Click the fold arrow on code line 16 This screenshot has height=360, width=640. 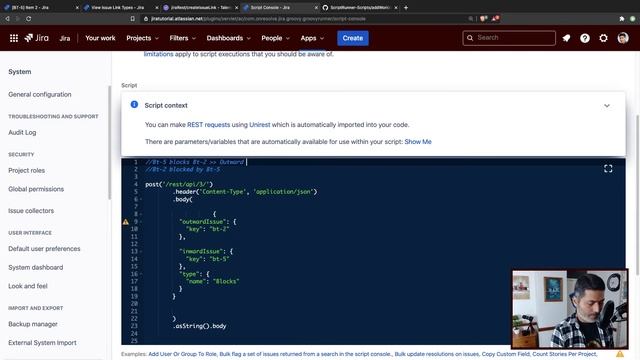(141, 274)
